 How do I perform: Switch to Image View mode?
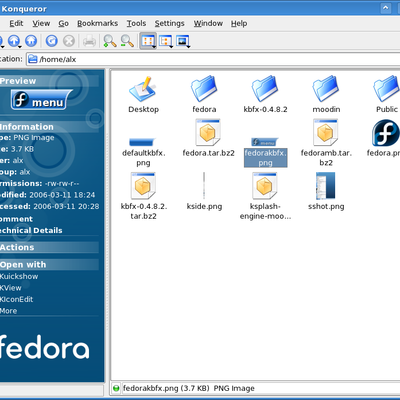click(182, 41)
